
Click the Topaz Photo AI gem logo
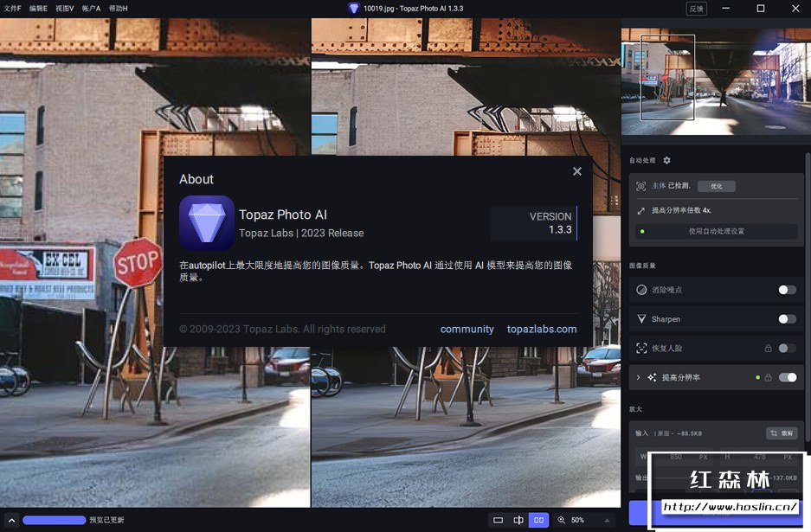(207, 223)
